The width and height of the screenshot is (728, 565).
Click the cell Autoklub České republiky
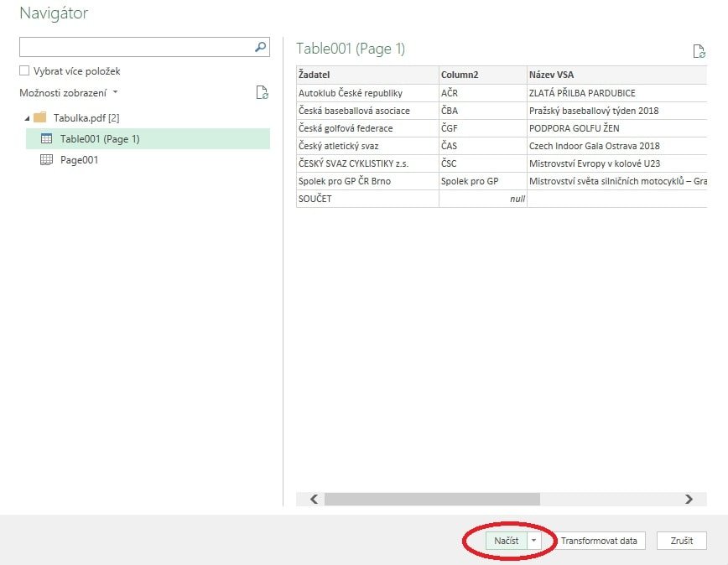(367, 93)
